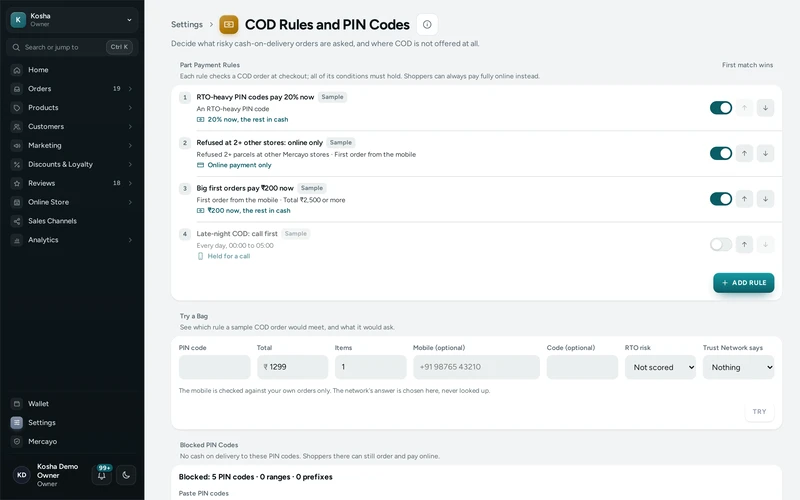Expand the Customers submenu chevron
Image resolution: width=800 pixels, height=500 pixels.
point(130,127)
